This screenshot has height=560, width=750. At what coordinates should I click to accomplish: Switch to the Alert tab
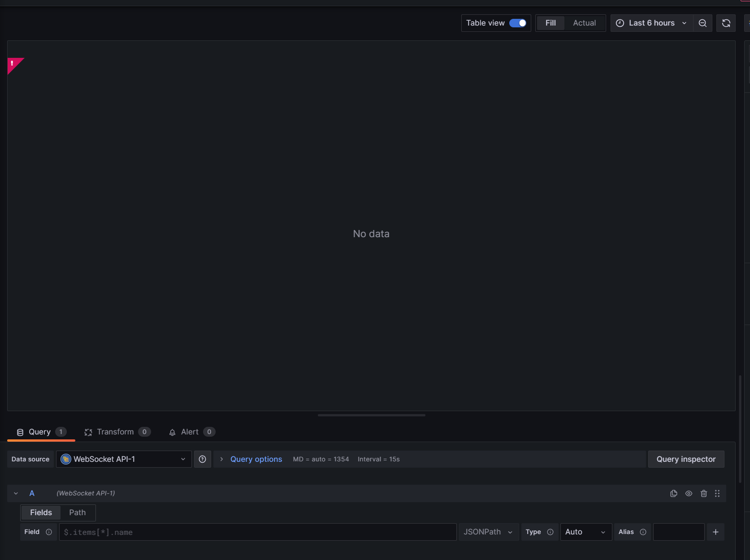[x=191, y=432]
